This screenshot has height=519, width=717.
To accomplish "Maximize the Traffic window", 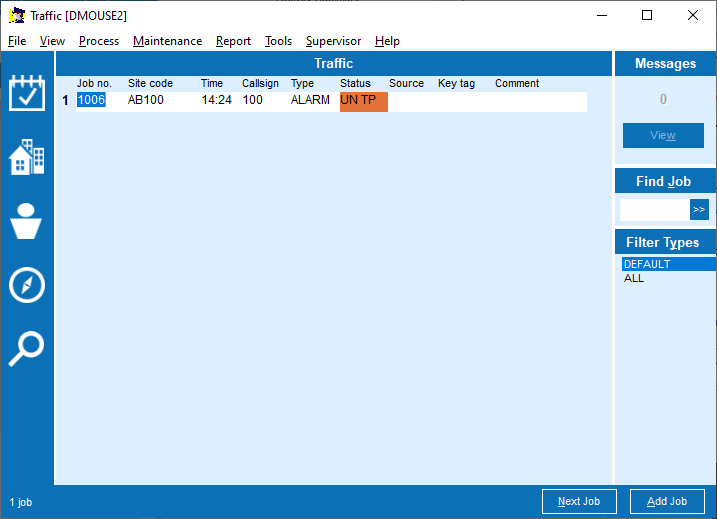I will click(x=647, y=16).
